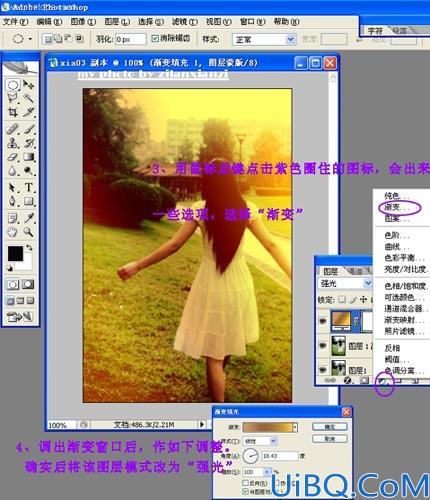Click the angle dial in gradient dialog

click(x=251, y=456)
